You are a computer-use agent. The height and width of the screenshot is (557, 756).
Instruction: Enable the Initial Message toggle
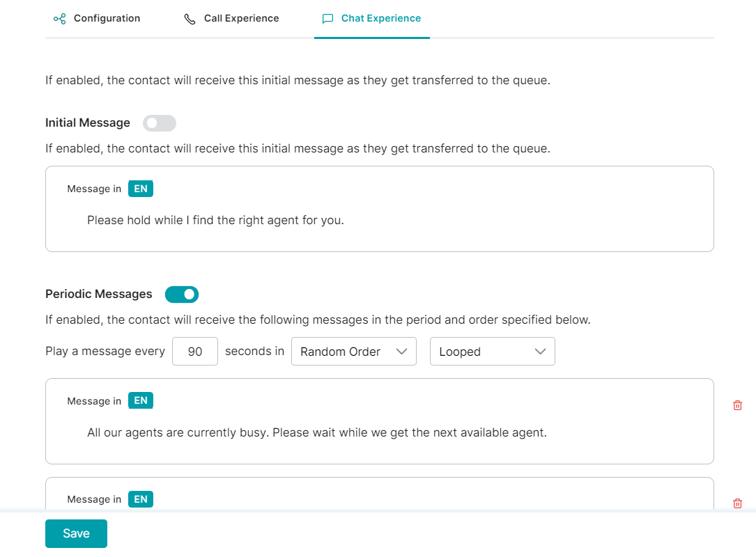click(160, 123)
